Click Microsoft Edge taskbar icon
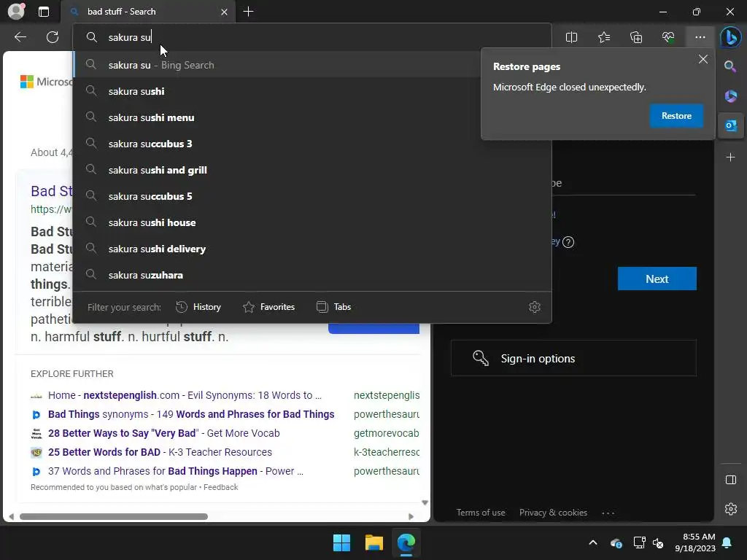Image resolution: width=747 pixels, height=560 pixels. (406, 542)
